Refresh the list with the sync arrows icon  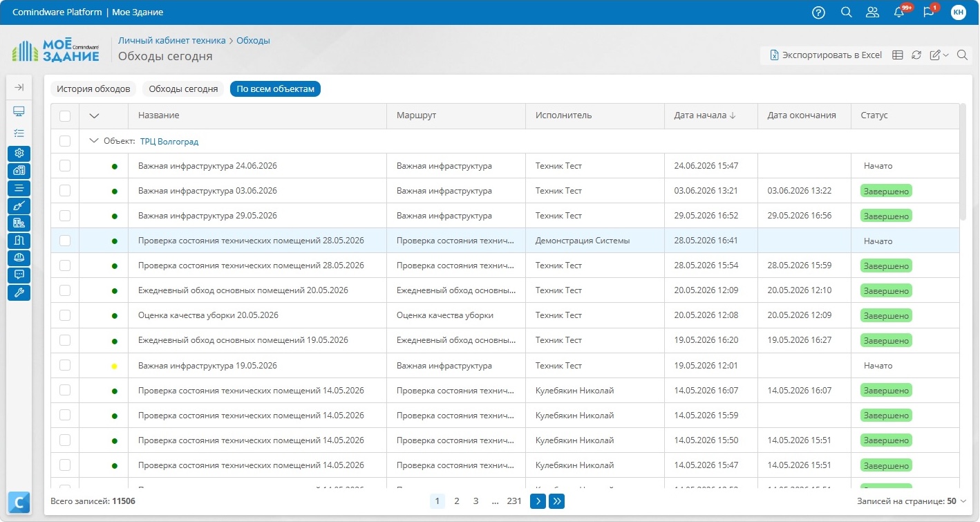tap(916, 55)
